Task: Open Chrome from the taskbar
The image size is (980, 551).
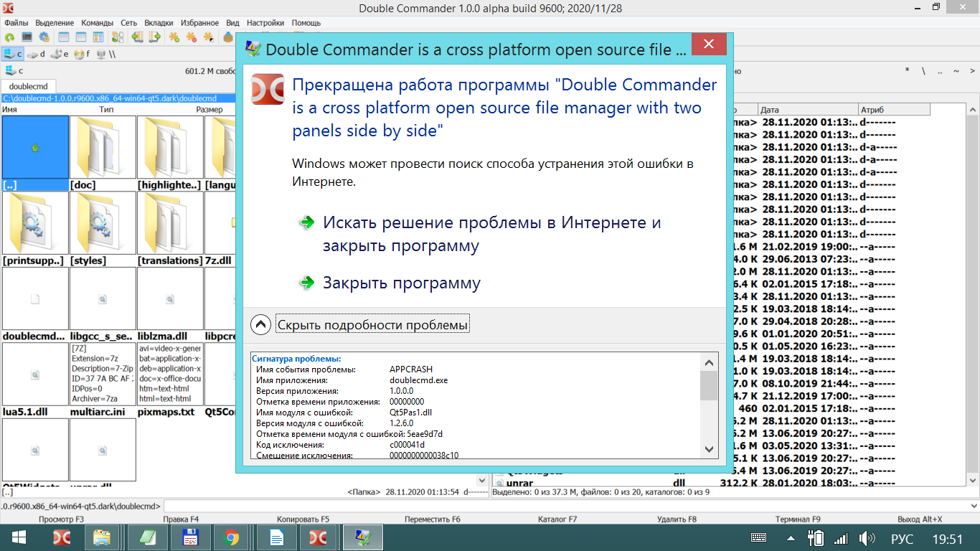Action: point(230,537)
